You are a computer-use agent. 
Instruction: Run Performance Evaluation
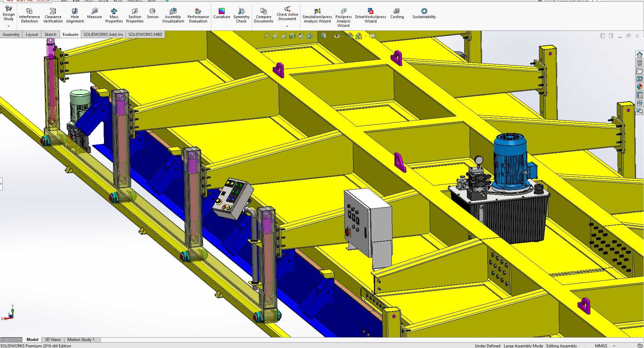point(198,16)
